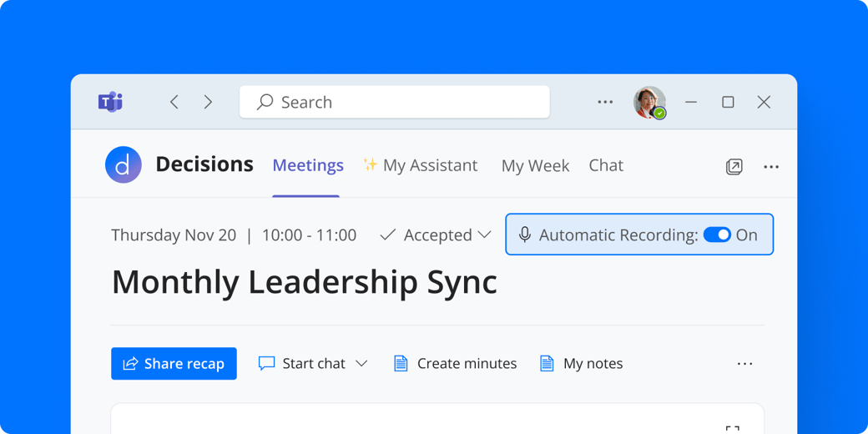868x434 pixels.
Task: Open the My Week tab
Action: click(535, 165)
